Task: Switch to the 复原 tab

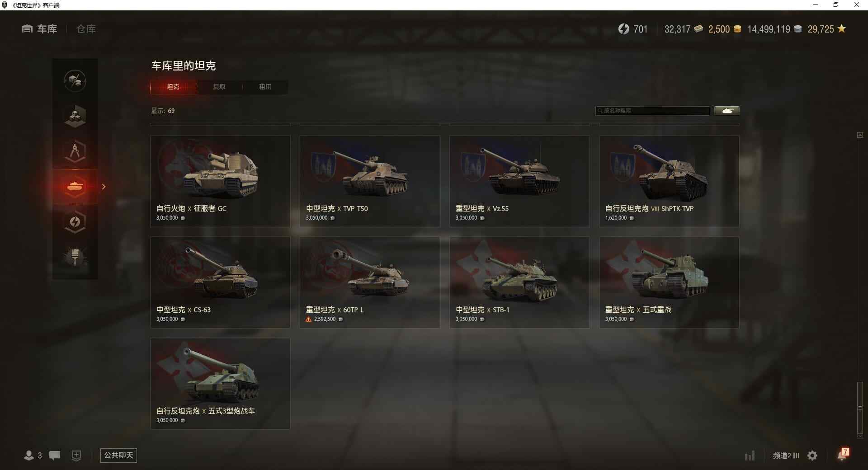Action: [x=219, y=87]
